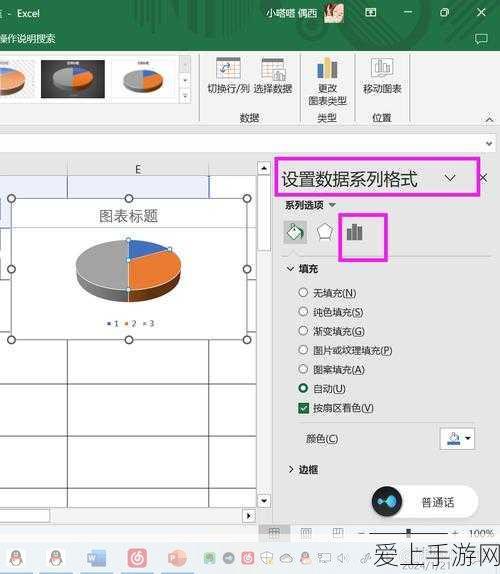Expand the Border (边框) section

[x=291, y=470]
